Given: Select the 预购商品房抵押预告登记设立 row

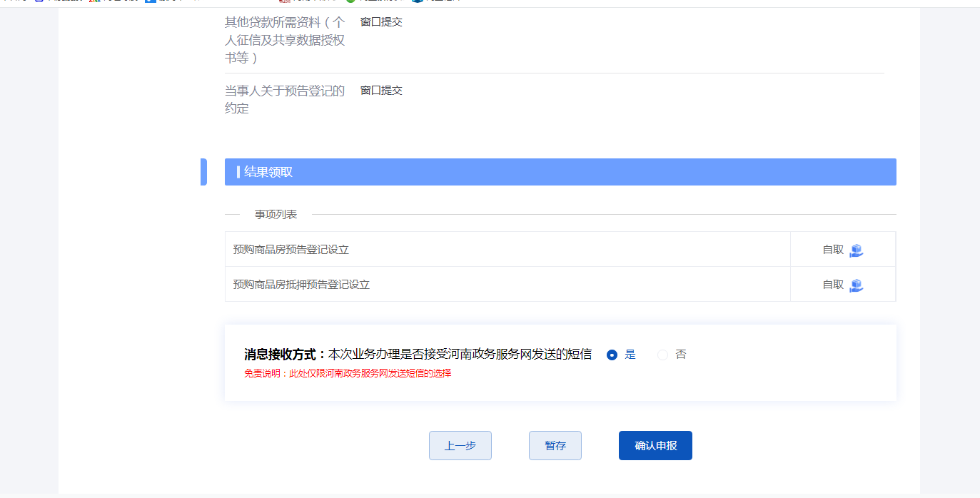Looking at the screenshot, I should tap(301, 285).
